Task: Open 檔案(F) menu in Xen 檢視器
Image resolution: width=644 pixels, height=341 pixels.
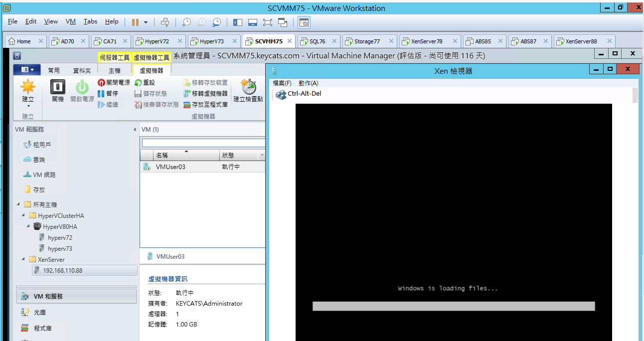Action: 282,83
